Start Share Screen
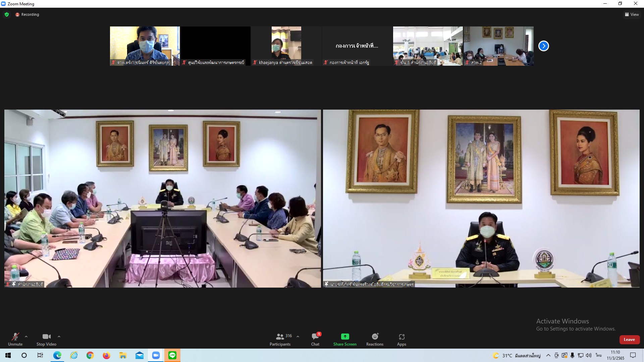This screenshot has width=644, height=362. (345, 339)
